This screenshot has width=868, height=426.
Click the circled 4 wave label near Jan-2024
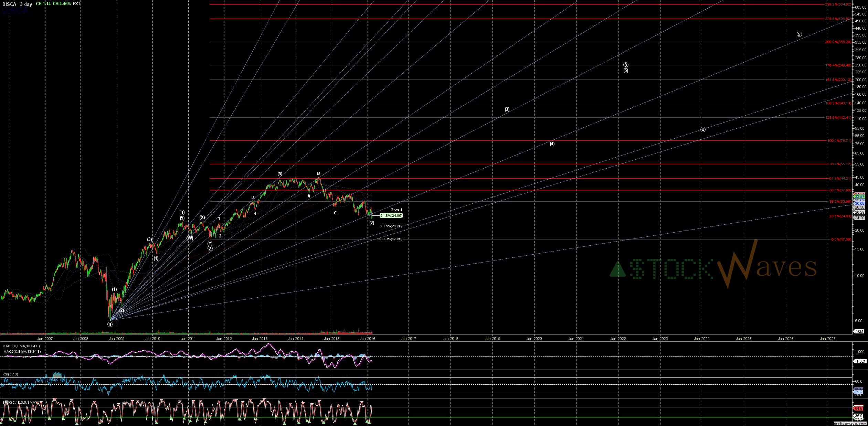(703, 130)
